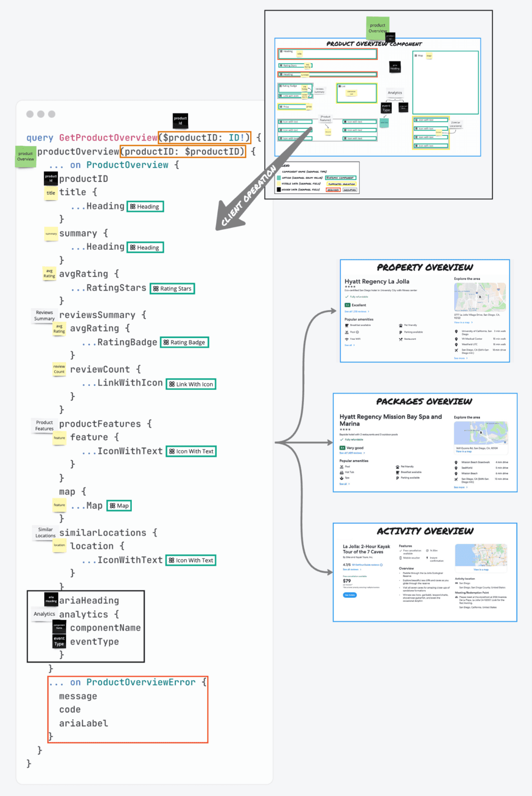Click the reviewCount field line
532x796 pixels.
point(105,369)
